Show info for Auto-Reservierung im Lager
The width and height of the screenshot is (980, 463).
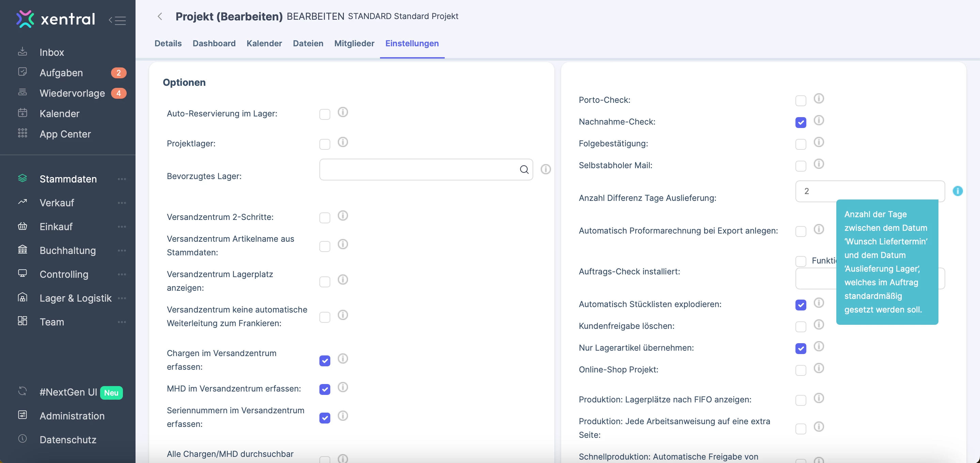tap(343, 112)
